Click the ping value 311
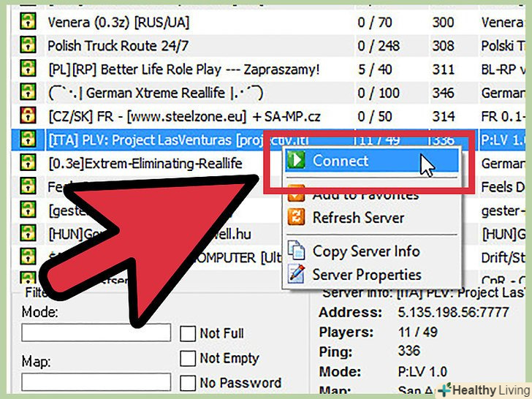The width and height of the screenshot is (532, 399). pos(443,69)
